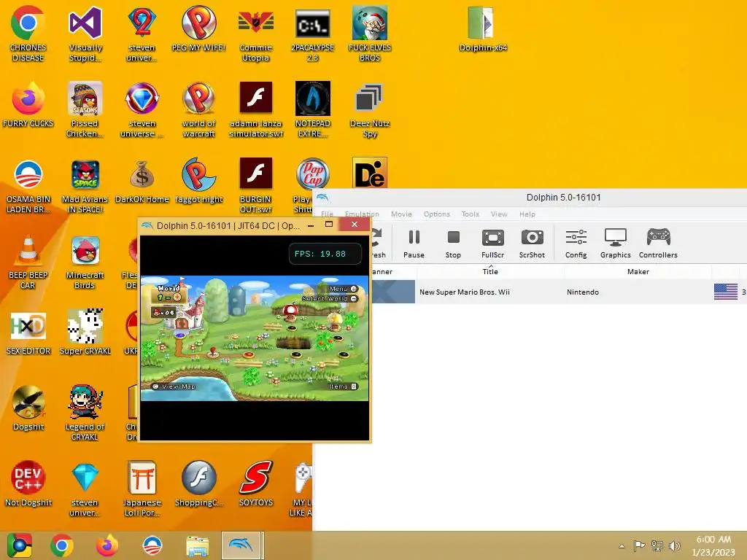The height and width of the screenshot is (560, 747).
Task: Maximize the Dolphin game render window
Action: (x=329, y=225)
